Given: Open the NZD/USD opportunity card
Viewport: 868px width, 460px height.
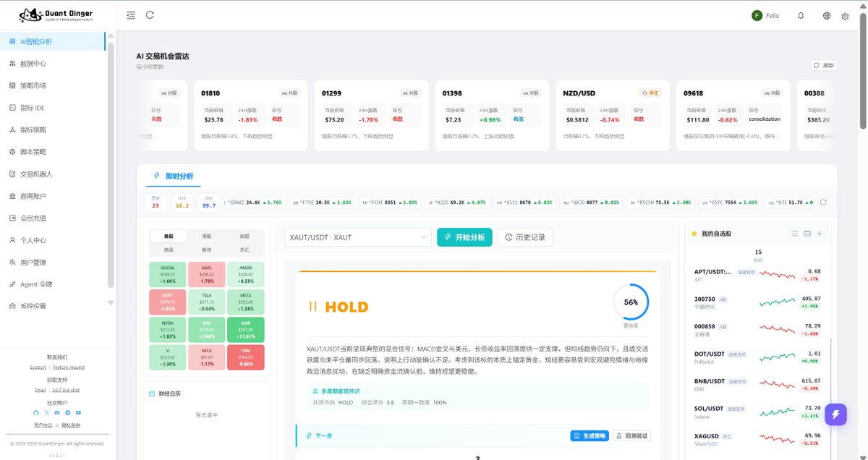Looking at the screenshot, I should pyautogui.click(x=613, y=116).
